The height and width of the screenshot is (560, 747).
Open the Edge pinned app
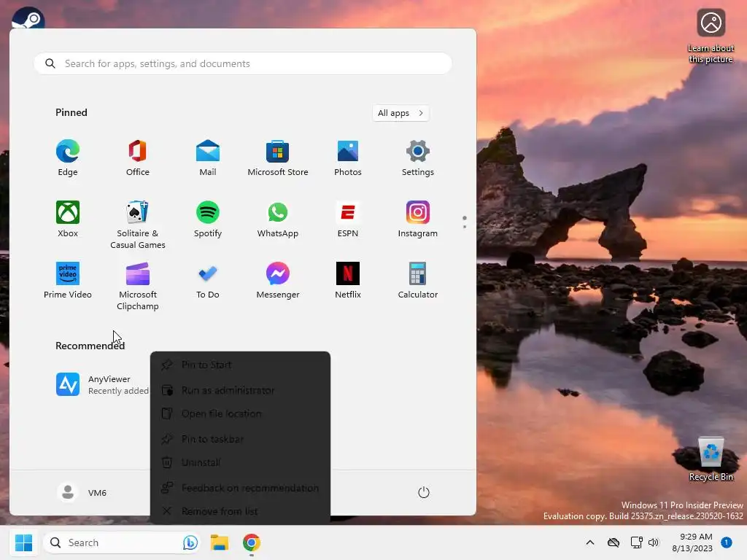click(68, 158)
